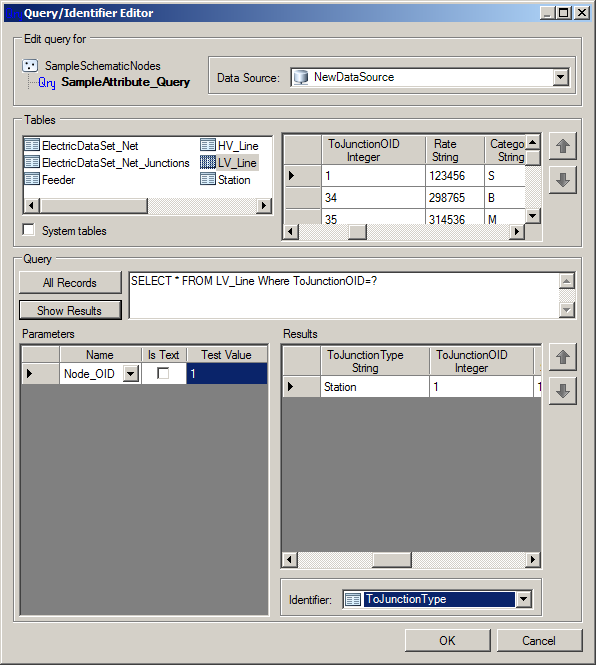Click the Results down arrow button
Viewport: 596px width, 665px height.
562,391
